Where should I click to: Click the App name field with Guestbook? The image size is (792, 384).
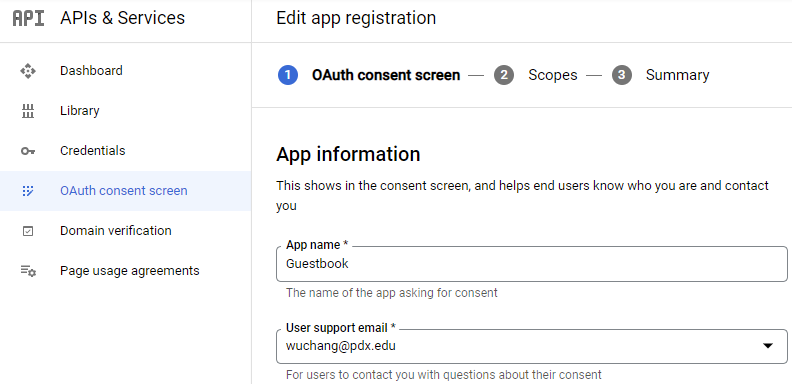click(x=531, y=264)
